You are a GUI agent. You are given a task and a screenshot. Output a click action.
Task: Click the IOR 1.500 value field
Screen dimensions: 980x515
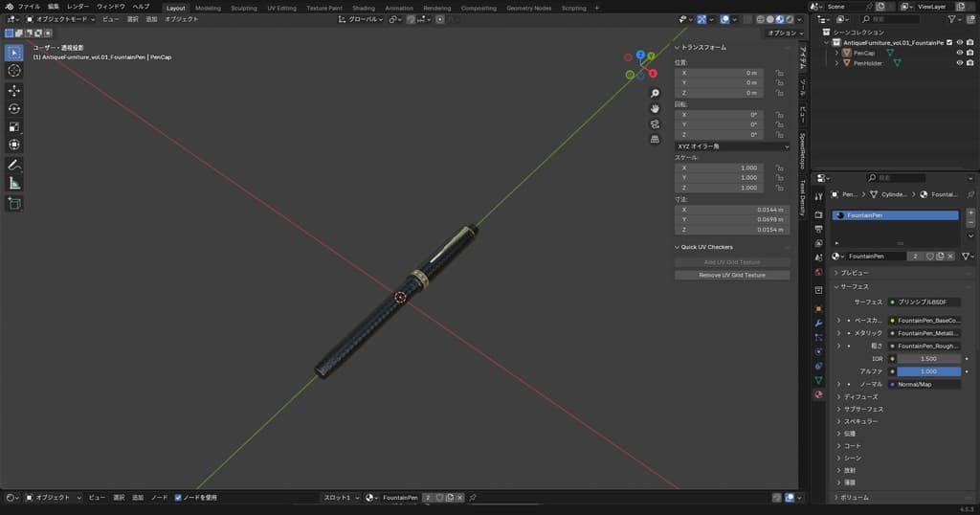(927, 358)
